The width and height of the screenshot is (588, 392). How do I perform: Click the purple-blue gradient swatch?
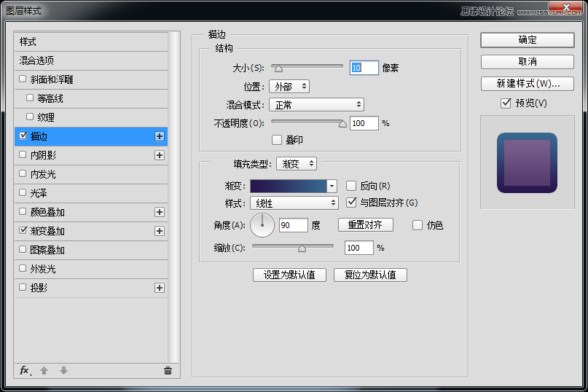[289, 186]
